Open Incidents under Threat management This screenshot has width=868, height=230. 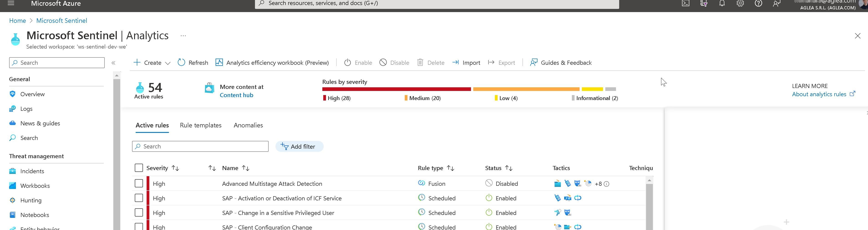coord(32,171)
